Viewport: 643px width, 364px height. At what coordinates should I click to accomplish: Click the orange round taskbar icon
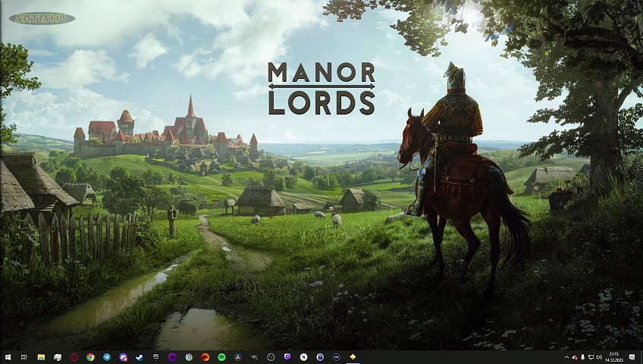(205, 357)
